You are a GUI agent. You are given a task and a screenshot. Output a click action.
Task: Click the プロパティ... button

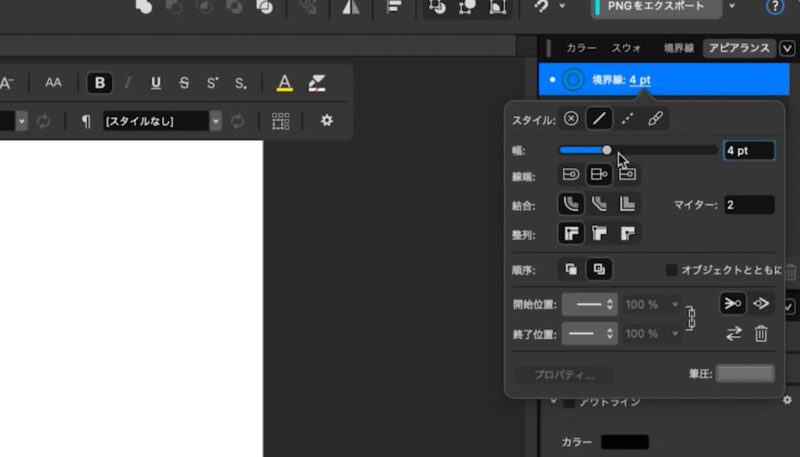coord(564,375)
